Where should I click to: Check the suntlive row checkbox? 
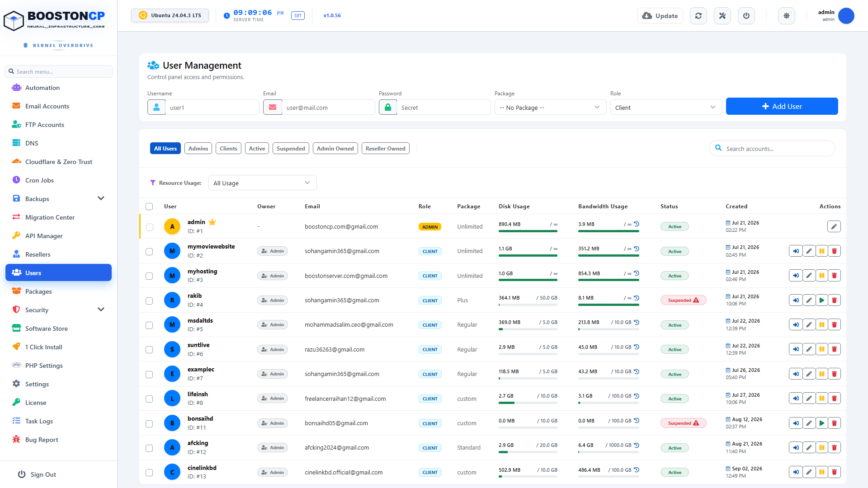pos(149,350)
